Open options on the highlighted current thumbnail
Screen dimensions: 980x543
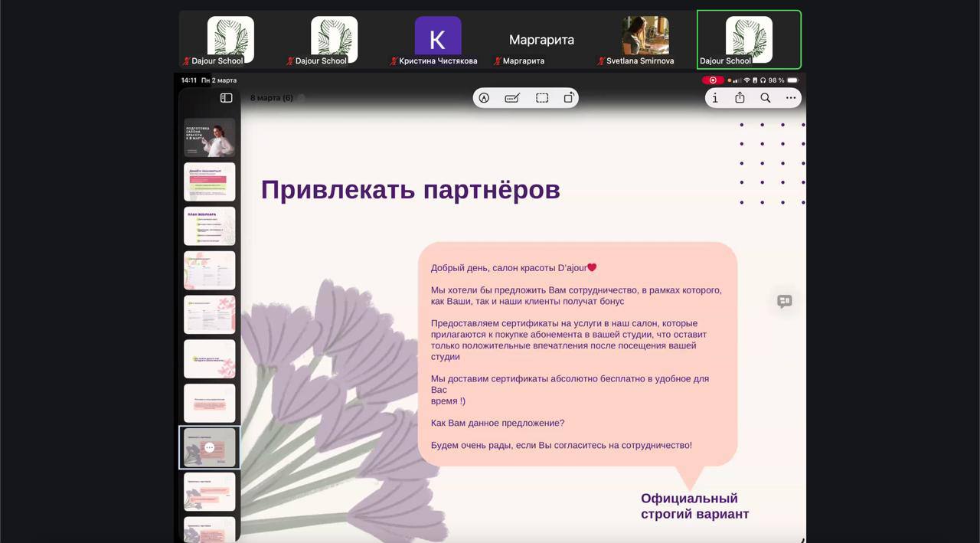click(x=209, y=447)
